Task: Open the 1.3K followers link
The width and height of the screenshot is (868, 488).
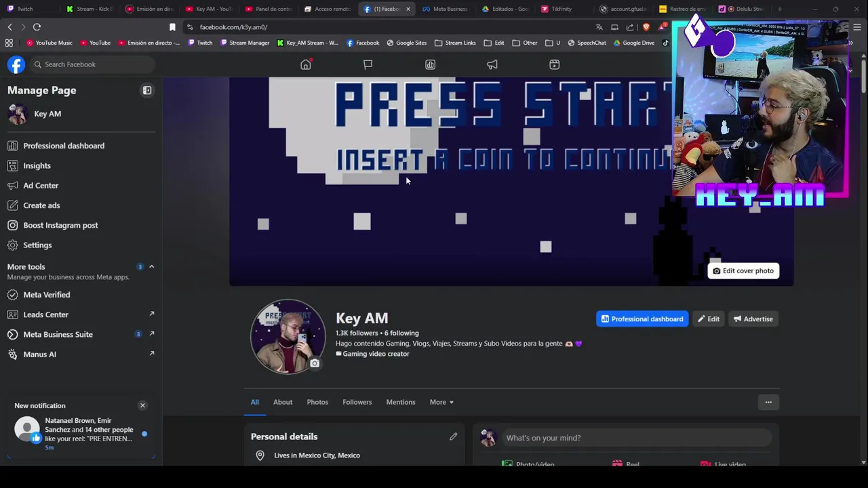Action: 357,333
